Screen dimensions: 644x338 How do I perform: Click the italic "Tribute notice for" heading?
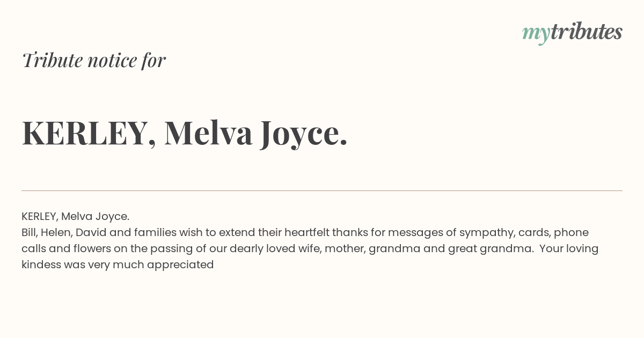pos(94,60)
